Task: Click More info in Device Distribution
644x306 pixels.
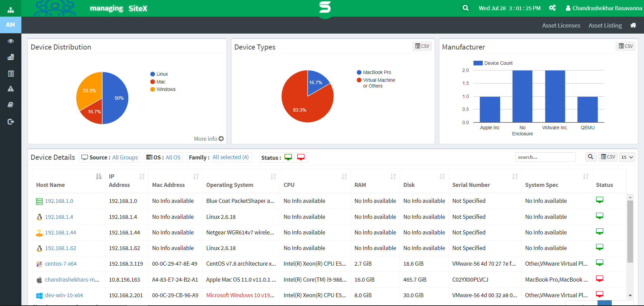Action: coord(209,139)
